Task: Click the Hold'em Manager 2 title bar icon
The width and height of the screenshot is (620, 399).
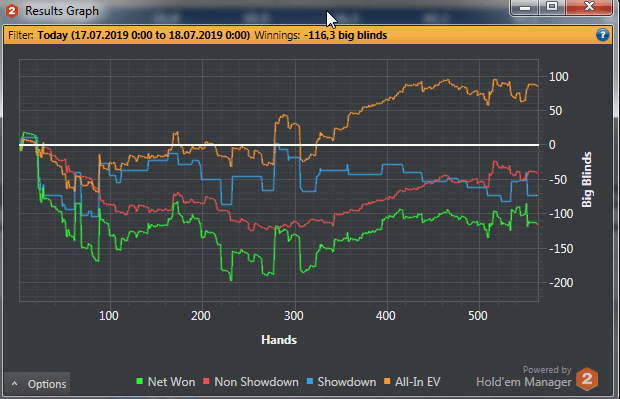Action: (12, 11)
